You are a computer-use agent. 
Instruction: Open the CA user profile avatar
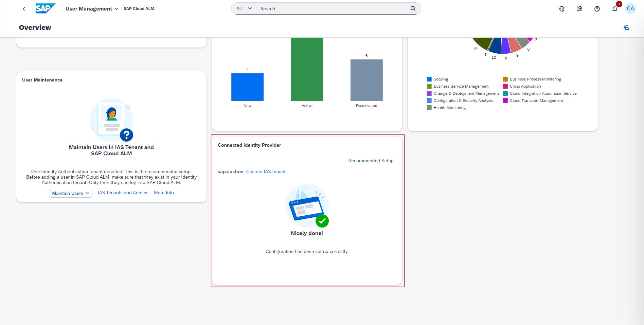(x=630, y=9)
